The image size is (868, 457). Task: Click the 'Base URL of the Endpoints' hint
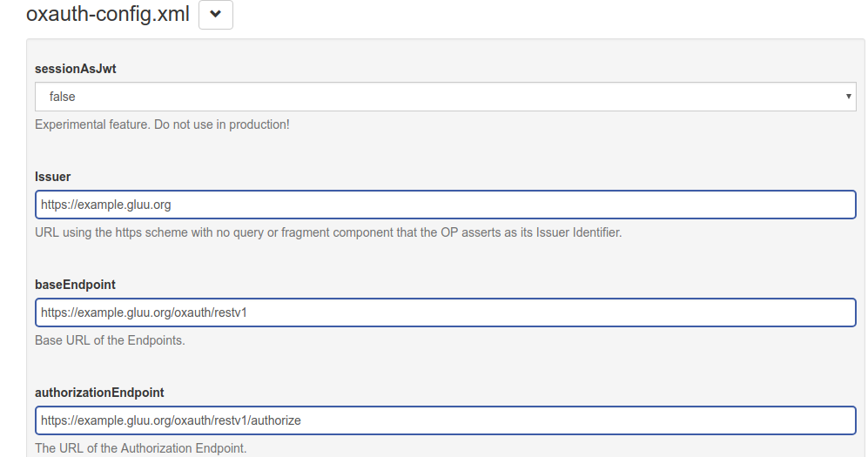tap(110, 340)
